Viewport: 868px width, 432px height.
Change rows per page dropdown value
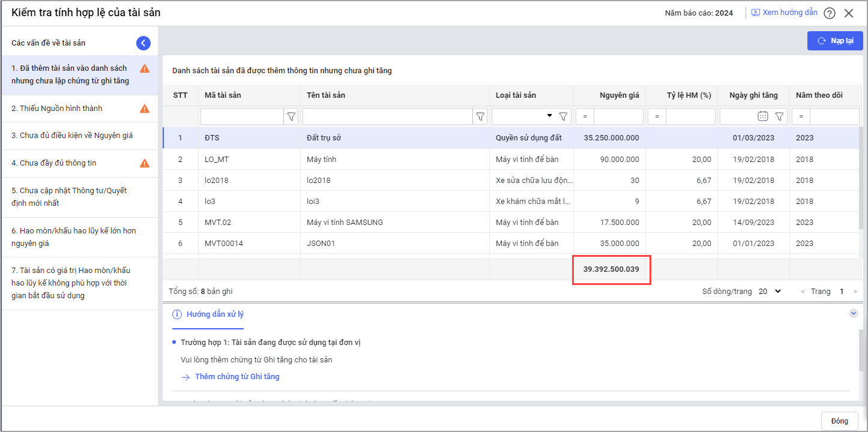[770, 292]
